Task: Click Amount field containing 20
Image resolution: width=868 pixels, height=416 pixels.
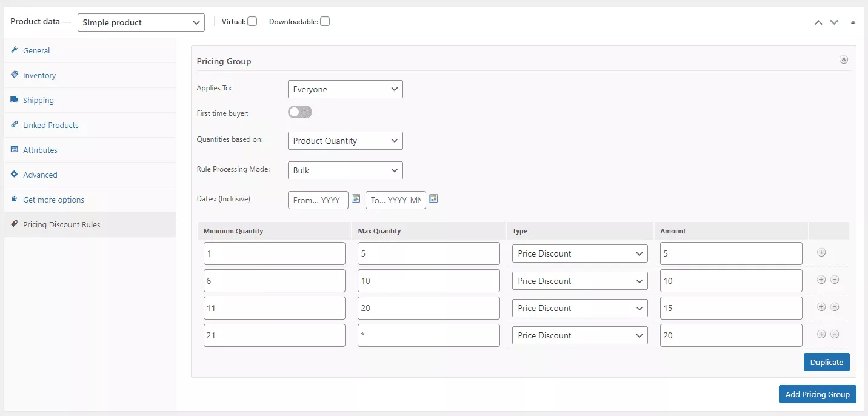Action: click(x=732, y=335)
